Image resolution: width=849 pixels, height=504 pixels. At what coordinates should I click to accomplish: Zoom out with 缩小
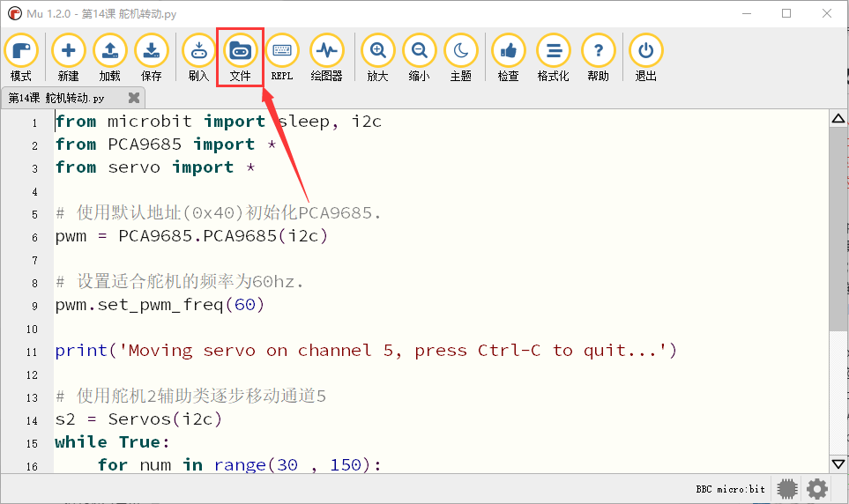pos(419,57)
